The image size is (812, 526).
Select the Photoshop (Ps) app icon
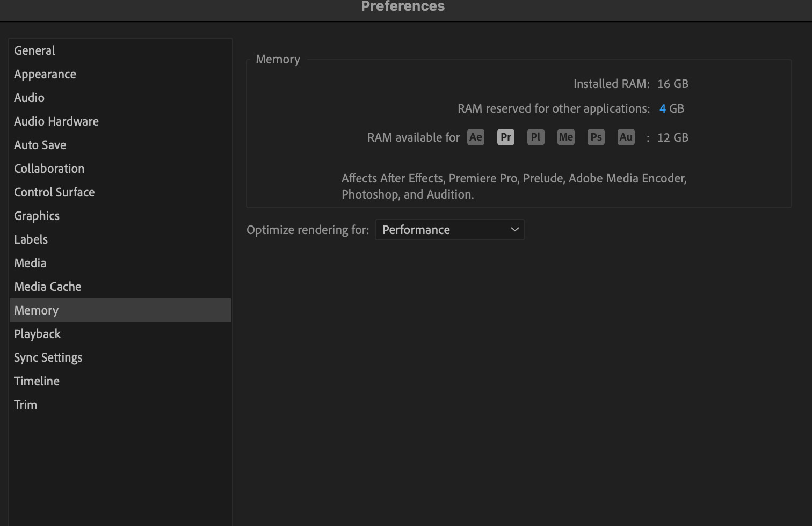pyautogui.click(x=596, y=137)
